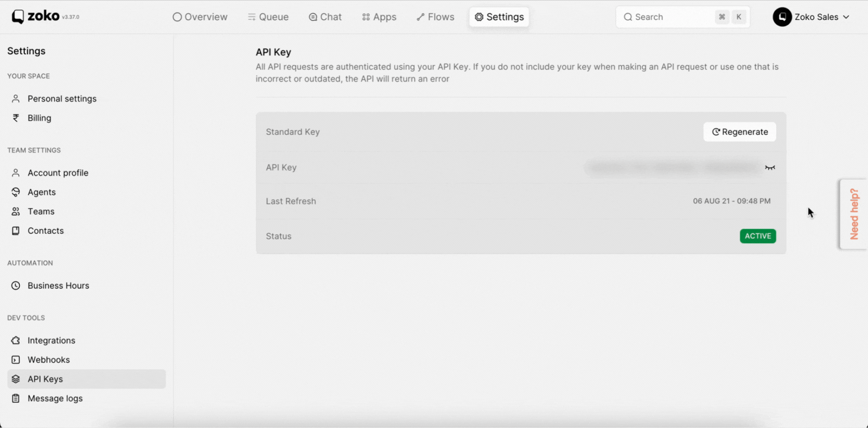Click the API Keys layers icon
868x428 pixels.
point(16,379)
